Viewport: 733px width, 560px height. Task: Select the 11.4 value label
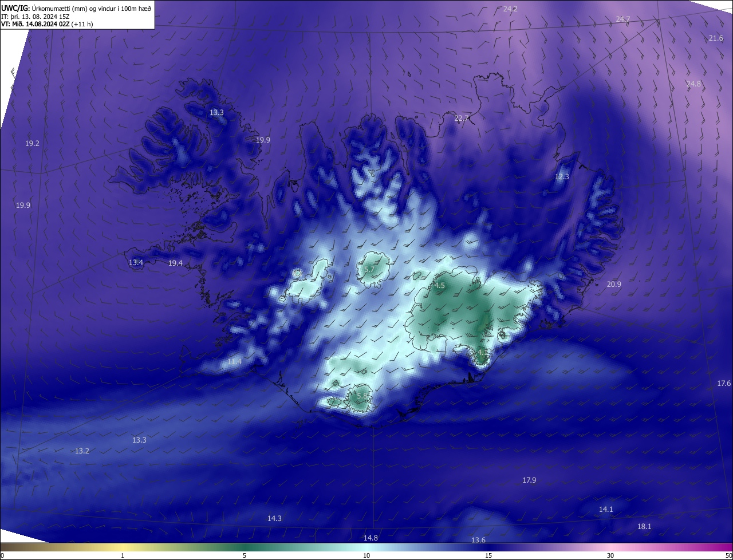point(234,361)
